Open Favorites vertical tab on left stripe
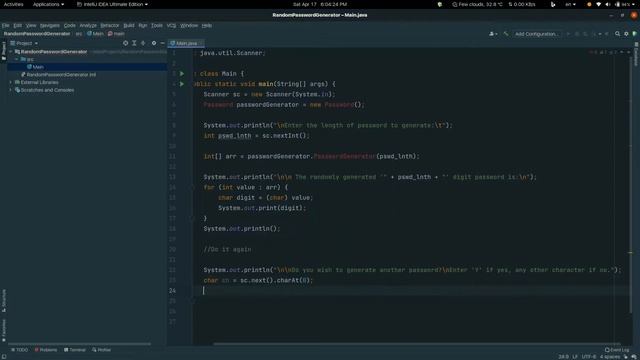The image size is (640, 360). point(4,331)
